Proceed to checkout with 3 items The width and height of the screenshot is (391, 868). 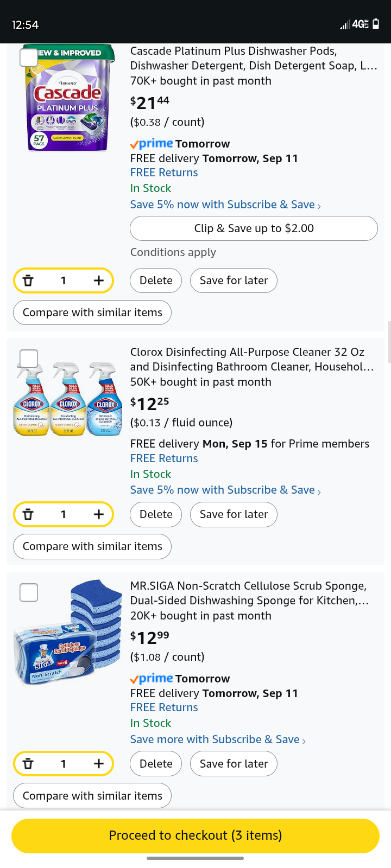coord(195,835)
